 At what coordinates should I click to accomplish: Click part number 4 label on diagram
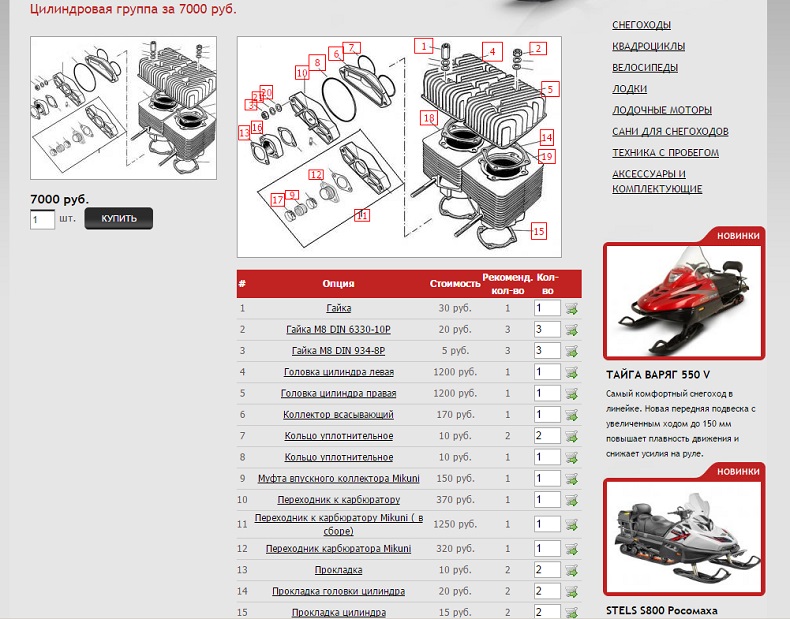click(492, 51)
